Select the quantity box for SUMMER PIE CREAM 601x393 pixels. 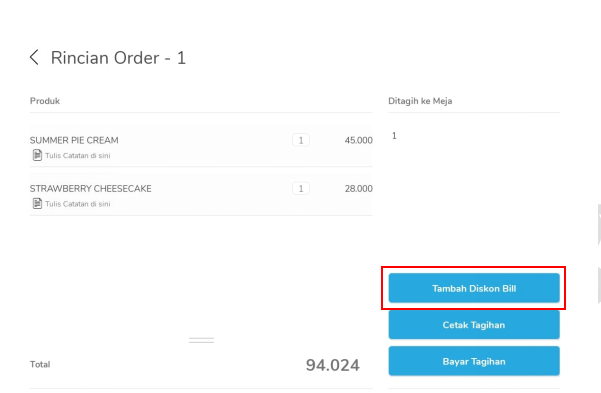coord(301,140)
